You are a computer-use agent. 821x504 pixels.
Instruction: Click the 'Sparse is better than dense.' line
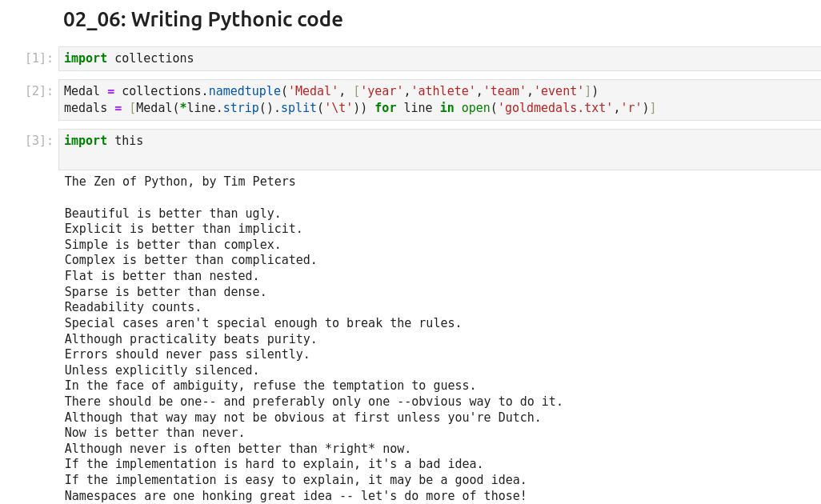click(166, 292)
